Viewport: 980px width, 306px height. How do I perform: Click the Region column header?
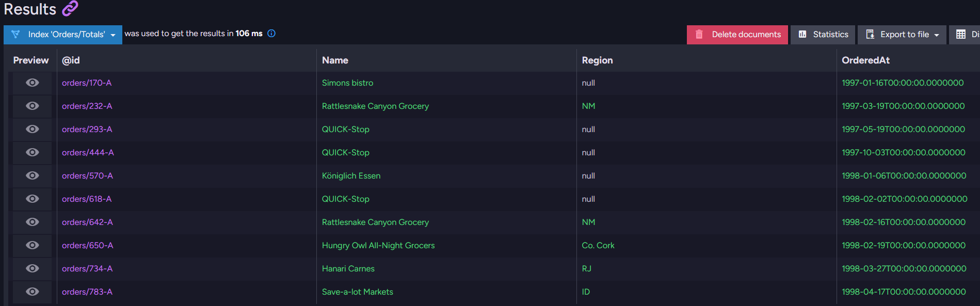pos(597,60)
